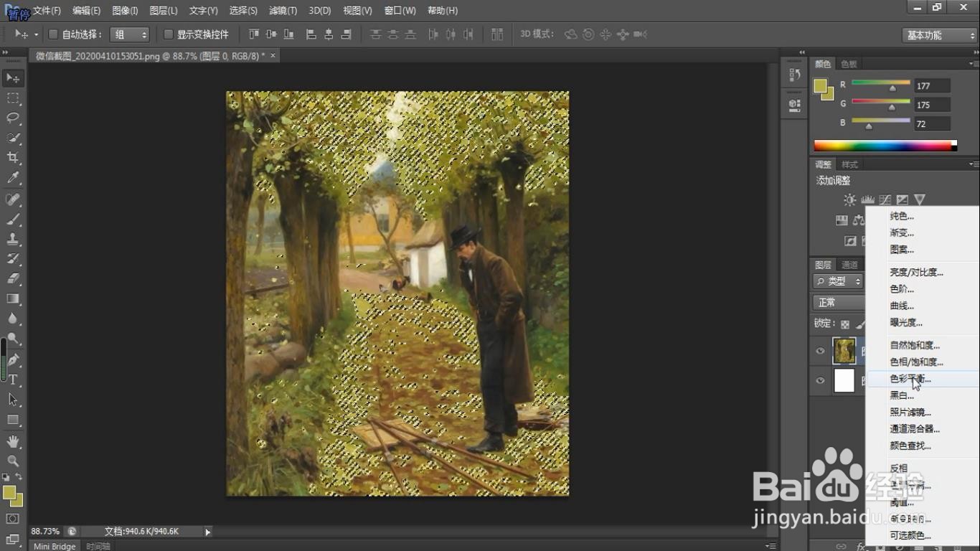Open the Mini Bridge tab
The height and width of the screenshot is (551, 980).
[55, 546]
